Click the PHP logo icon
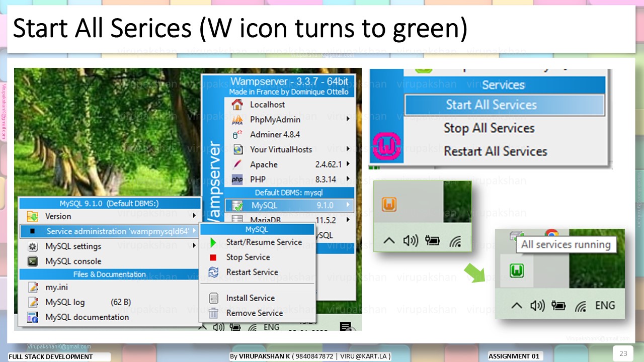 (x=237, y=179)
